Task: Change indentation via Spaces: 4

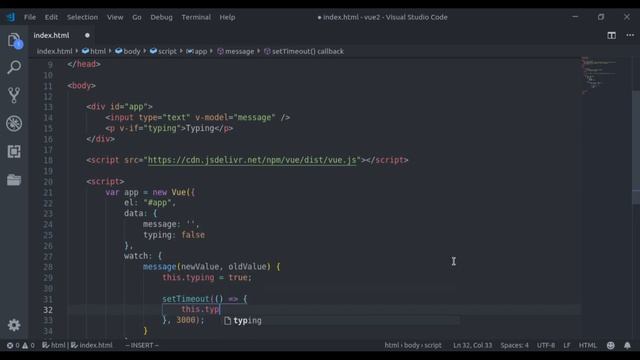Action: (x=515, y=345)
